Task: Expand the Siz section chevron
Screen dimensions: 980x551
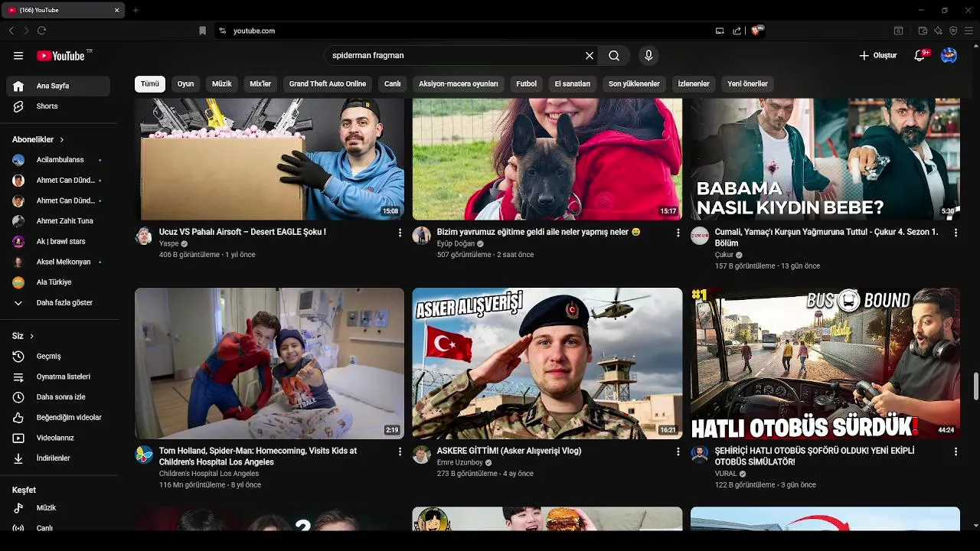Action: tap(32, 336)
